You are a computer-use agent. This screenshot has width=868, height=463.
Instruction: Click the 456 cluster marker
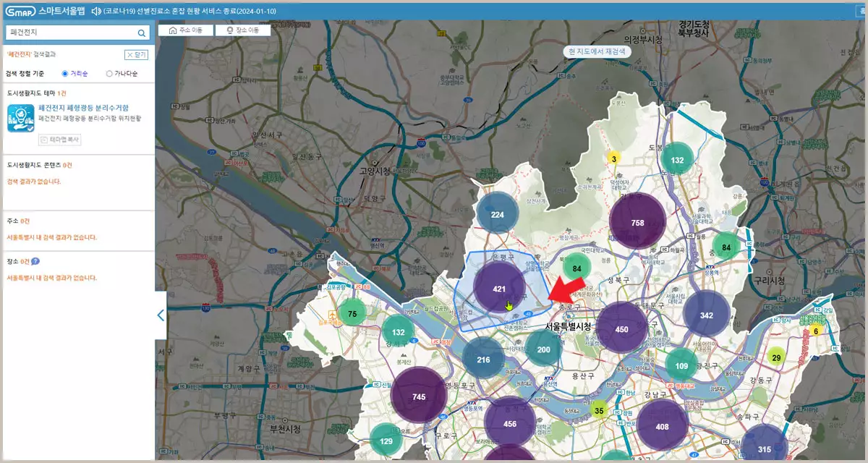[x=510, y=423]
